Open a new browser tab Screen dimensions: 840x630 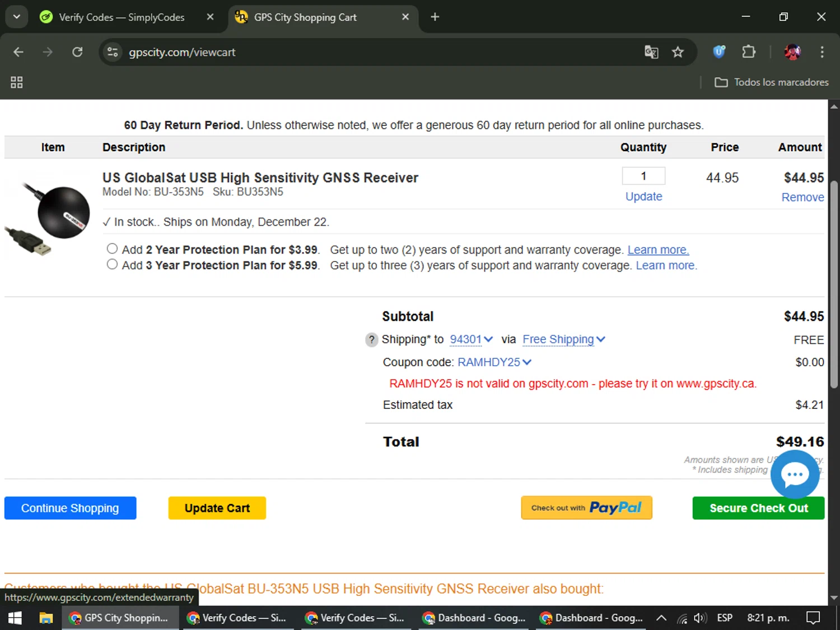[x=435, y=17]
